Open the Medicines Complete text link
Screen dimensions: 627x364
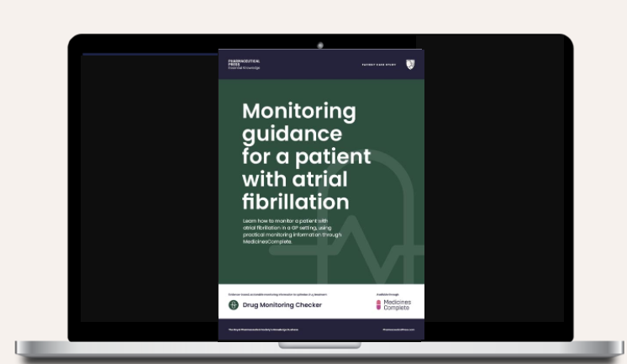(x=402, y=305)
